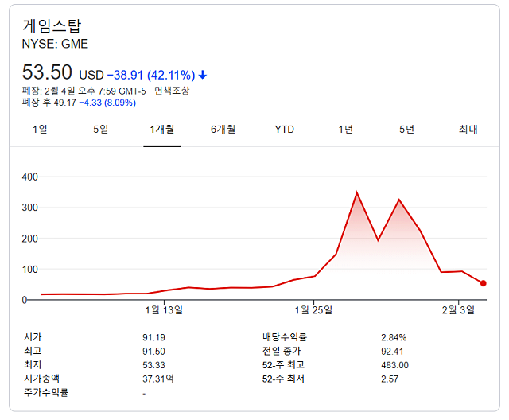Click the 1월 13일 axis label
The image size is (509, 420).
[164, 310]
